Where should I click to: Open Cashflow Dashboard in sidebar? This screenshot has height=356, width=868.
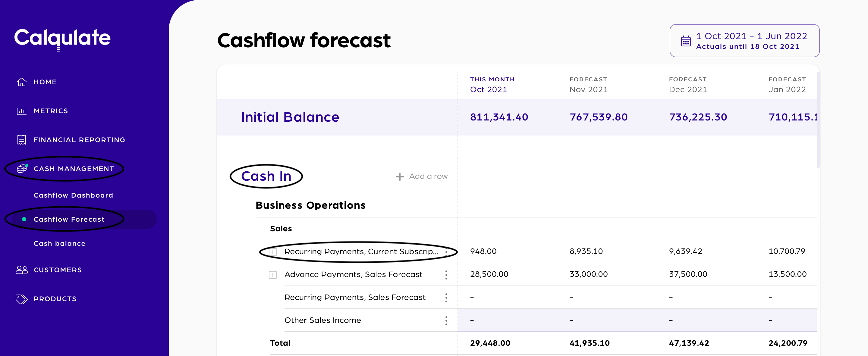point(73,195)
